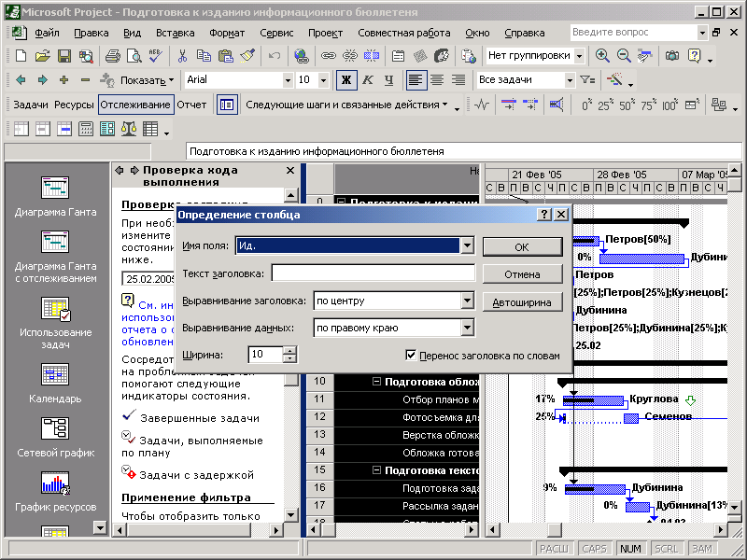Open the field name dropdown in dialog
747x560 pixels.
468,245
